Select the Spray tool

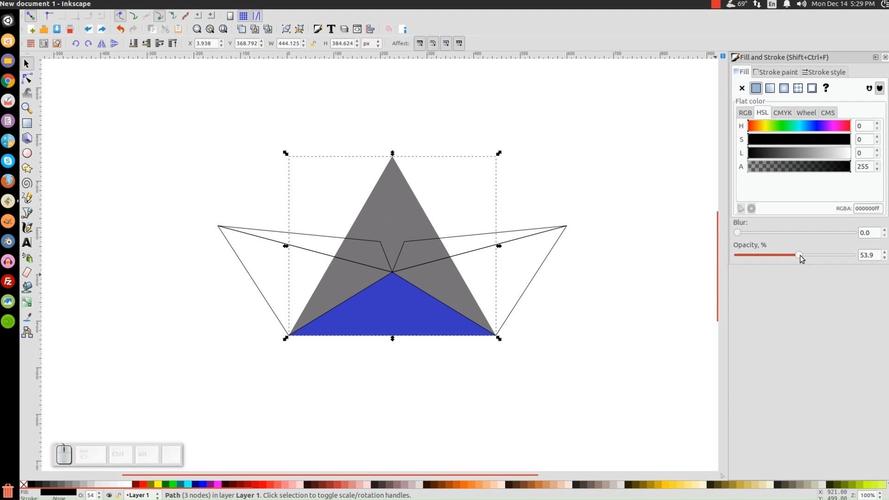point(27,257)
